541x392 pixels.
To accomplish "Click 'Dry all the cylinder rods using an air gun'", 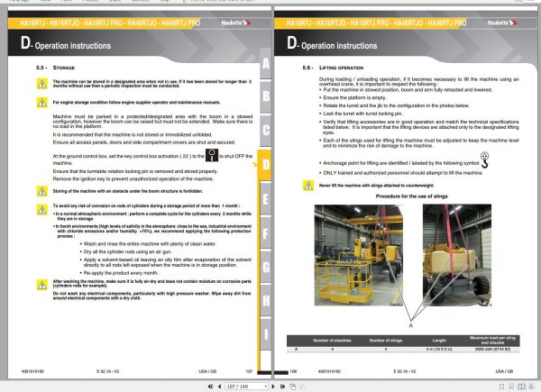I will (x=128, y=251).
